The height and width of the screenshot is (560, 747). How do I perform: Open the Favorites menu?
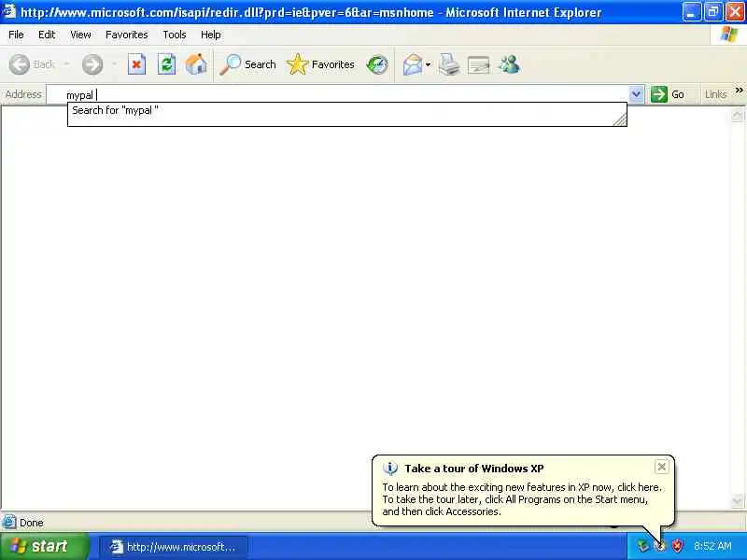coord(127,35)
